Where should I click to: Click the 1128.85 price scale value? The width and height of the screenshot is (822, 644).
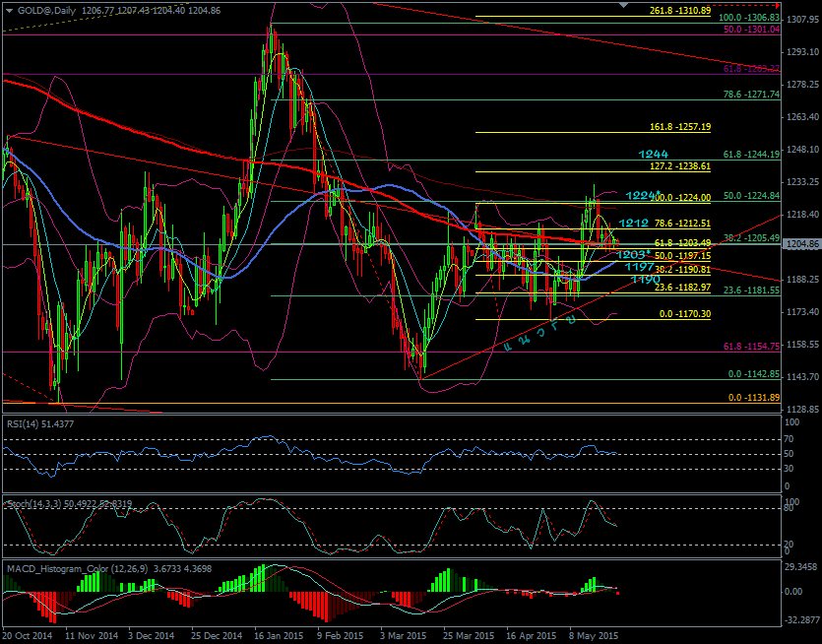802,409
